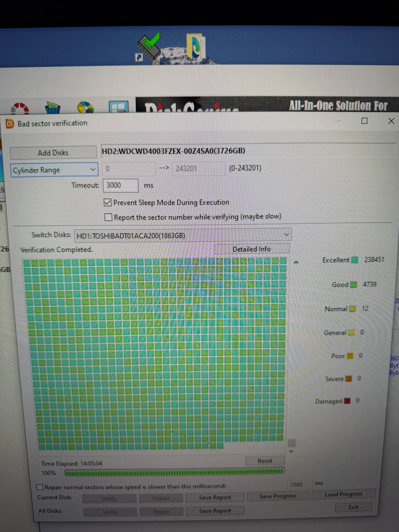Click the Good count 4739

pyautogui.click(x=370, y=284)
